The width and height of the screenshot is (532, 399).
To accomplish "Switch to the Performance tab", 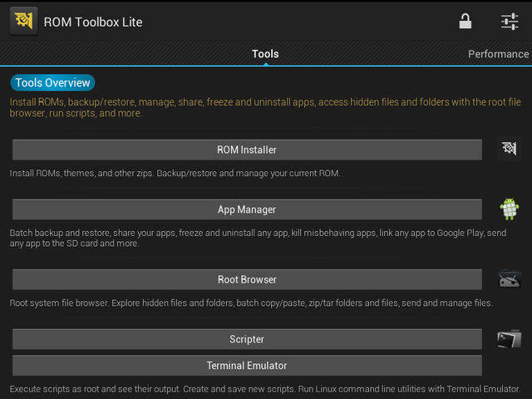I will click(498, 54).
